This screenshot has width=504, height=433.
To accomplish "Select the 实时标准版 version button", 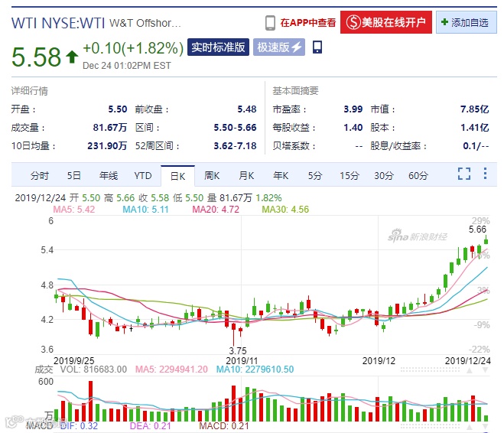I will [218, 47].
